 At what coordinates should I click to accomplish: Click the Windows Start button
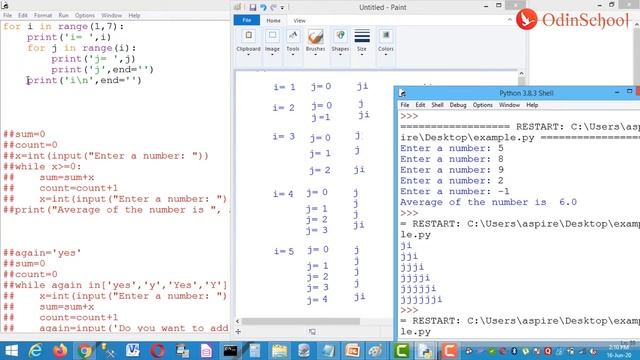[11, 351]
